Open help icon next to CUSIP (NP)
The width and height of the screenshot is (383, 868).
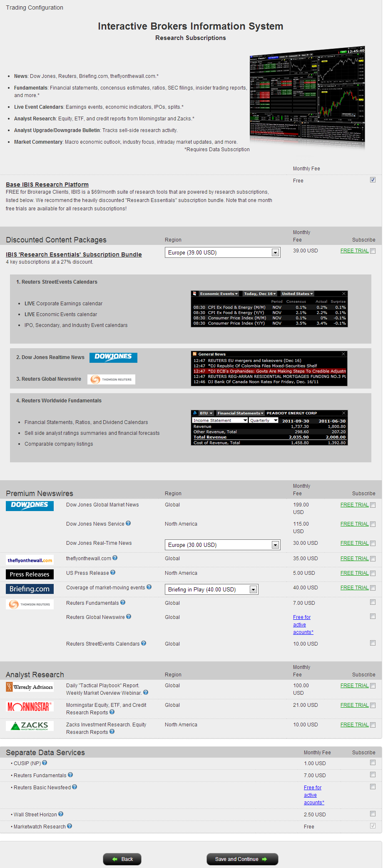pyautogui.click(x=45, y=763)
